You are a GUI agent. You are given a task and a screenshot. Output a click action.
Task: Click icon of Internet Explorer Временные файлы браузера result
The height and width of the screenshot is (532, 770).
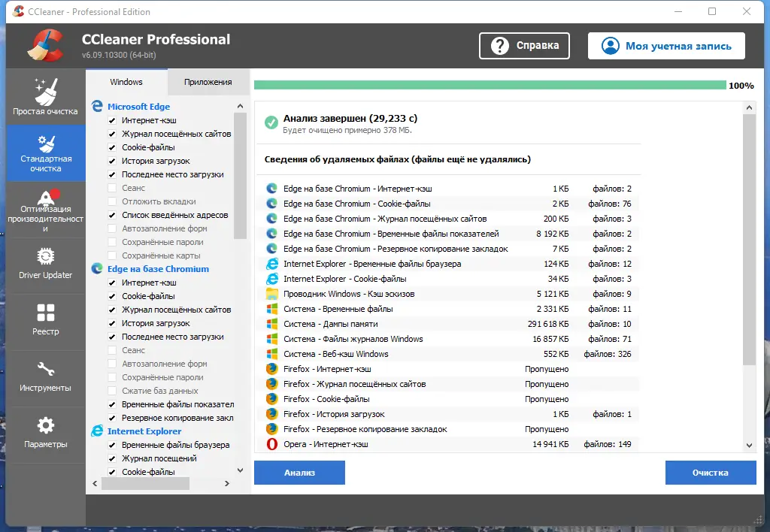(271, 264)
